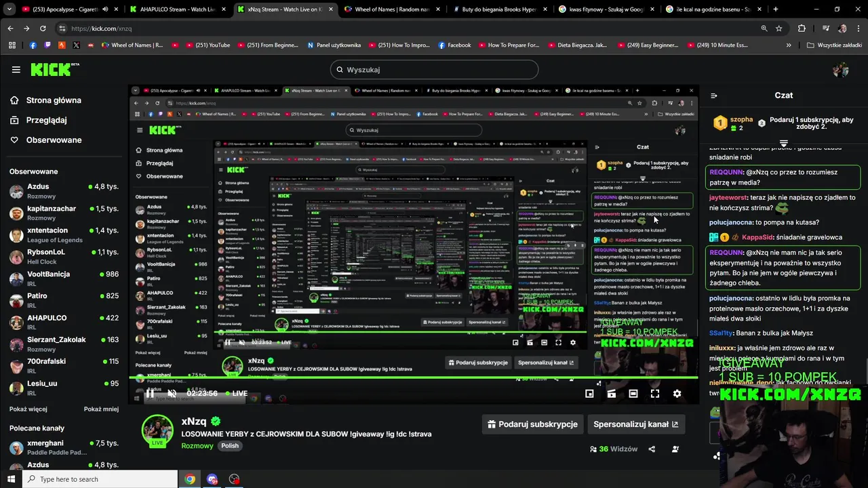Go to Strona główna

[x=46, y=100]
